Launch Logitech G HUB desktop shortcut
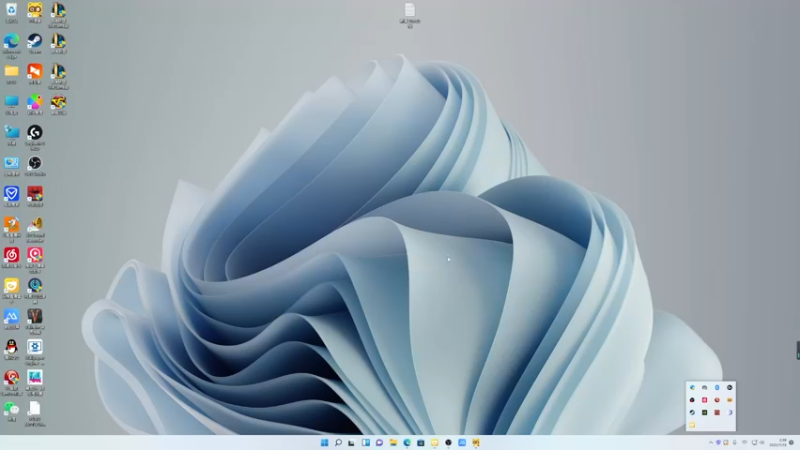The width and height of the screenshot is (800, 450). (x=35, y=137)
